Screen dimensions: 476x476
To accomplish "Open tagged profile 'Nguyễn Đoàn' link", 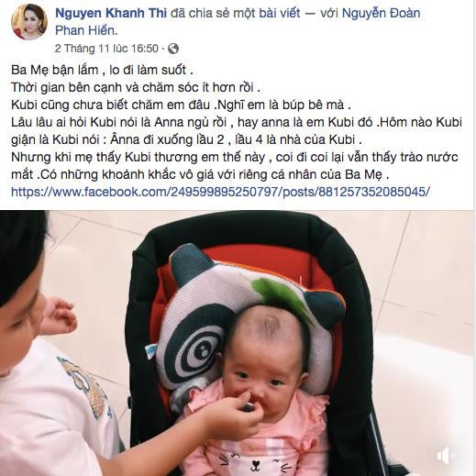I will click(x=381, y=13).
